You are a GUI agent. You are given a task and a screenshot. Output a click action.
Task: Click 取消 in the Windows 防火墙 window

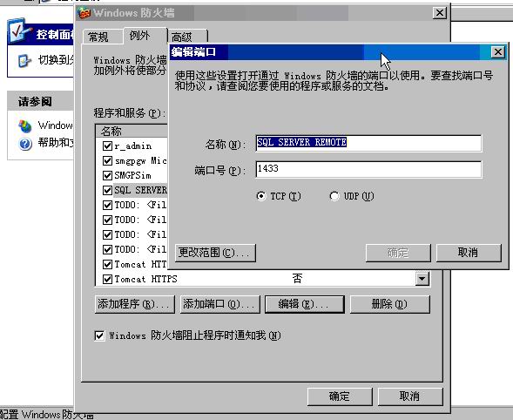[410, 396]
